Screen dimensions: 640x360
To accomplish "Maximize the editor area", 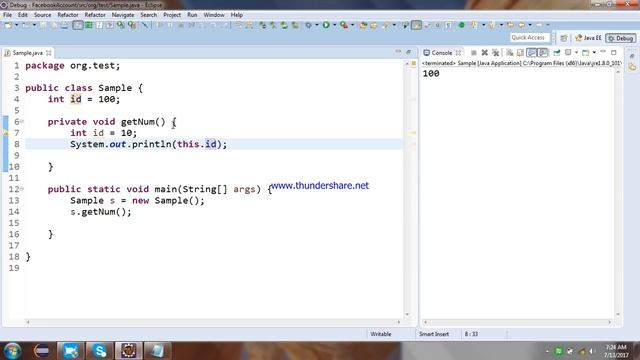I will (x=409, y=52).
